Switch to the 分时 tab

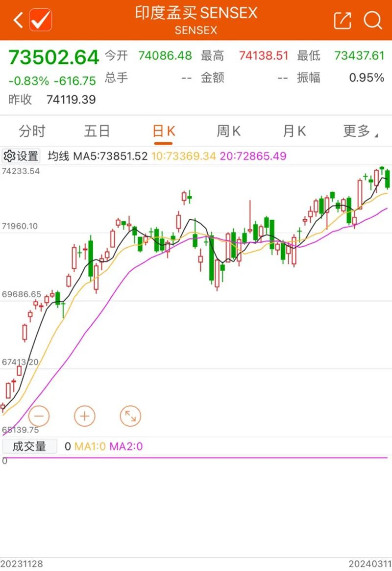32,131
